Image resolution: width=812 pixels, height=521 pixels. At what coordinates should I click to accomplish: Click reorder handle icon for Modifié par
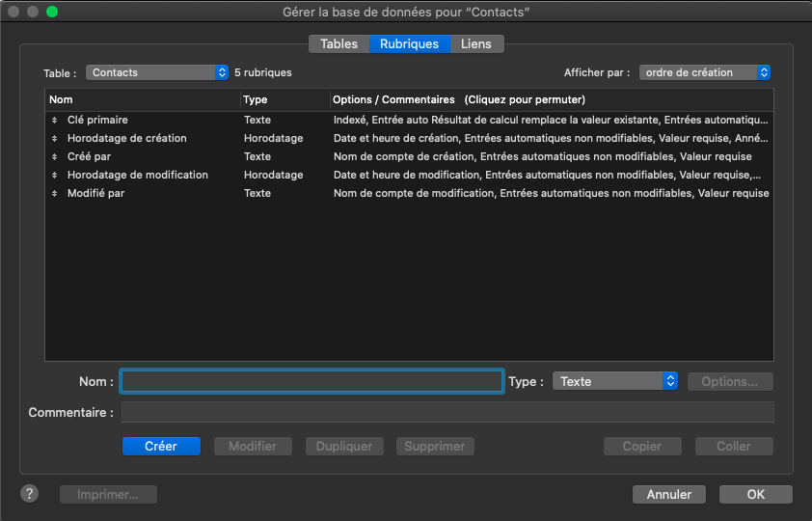[x=55, y=194]
